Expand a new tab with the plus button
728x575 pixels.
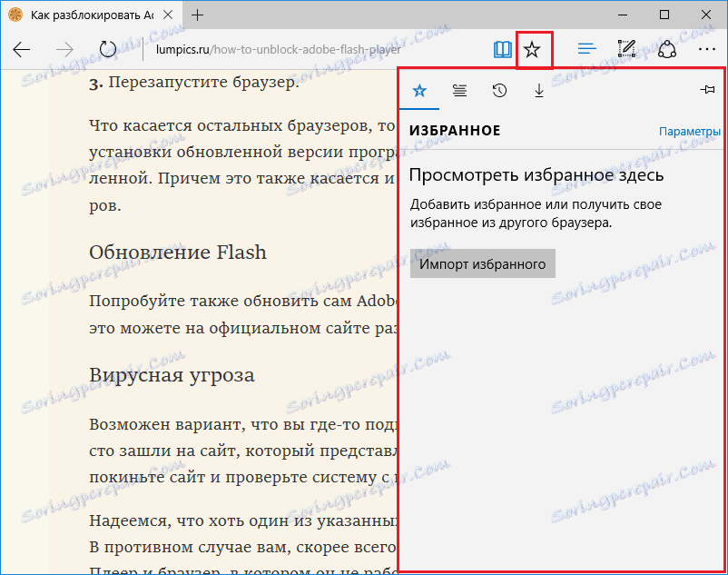(x=198, y=15)
